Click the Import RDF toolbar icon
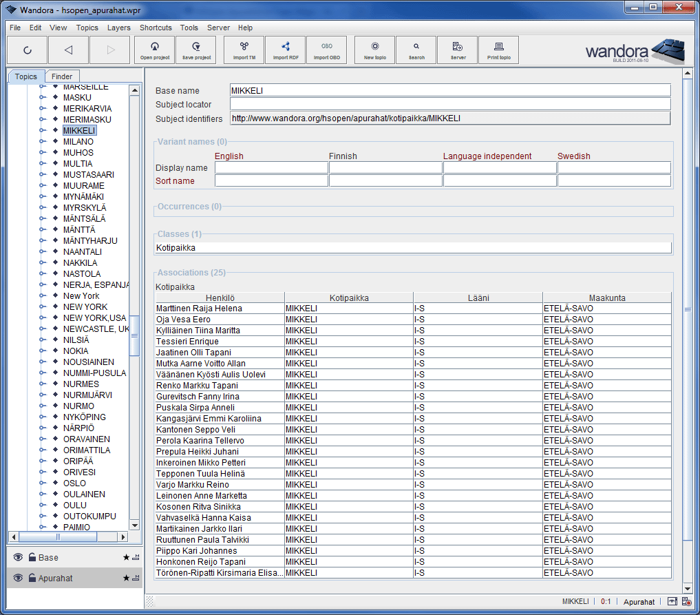700x615 pixels. coord(285,50)
